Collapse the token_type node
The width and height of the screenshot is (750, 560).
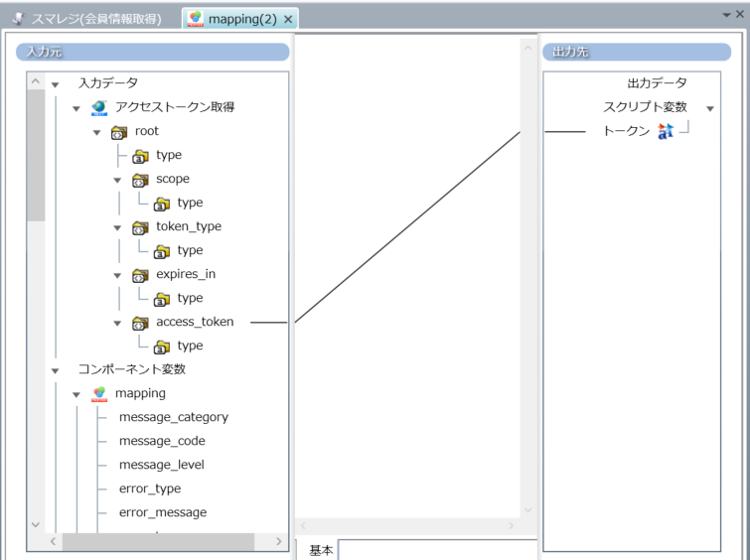tap(117, 228)
